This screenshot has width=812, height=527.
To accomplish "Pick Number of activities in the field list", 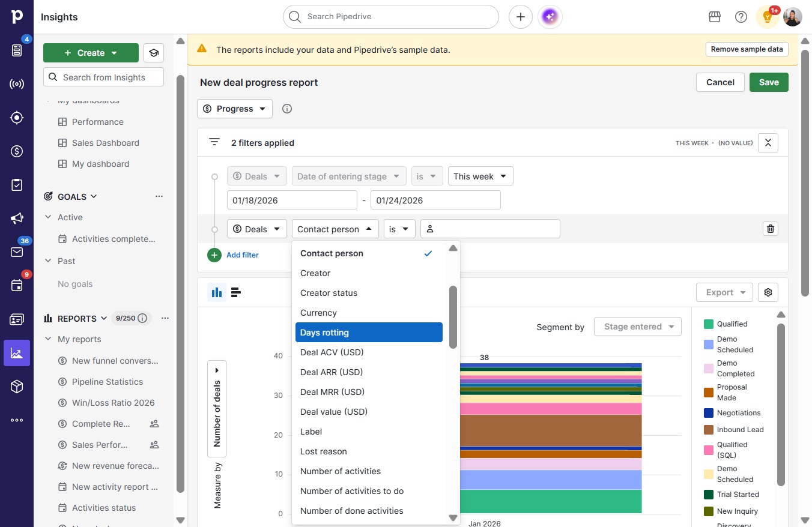I will point(369,471).
